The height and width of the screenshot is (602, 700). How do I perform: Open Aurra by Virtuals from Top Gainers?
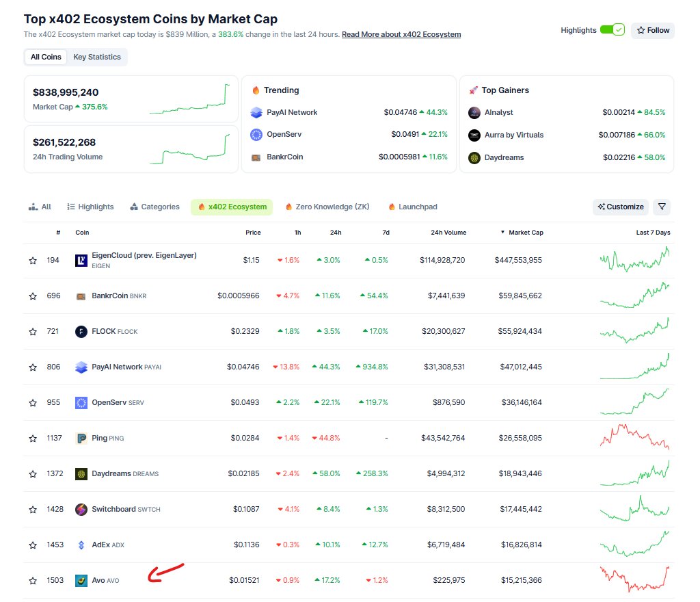(x=514, y=135)
